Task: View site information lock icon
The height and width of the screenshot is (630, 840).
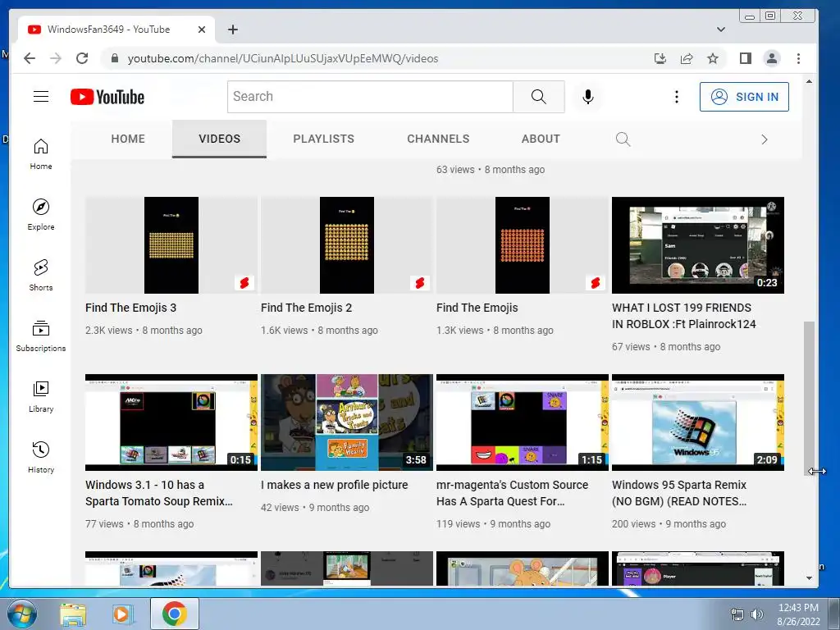Action: tap(114, 58)
